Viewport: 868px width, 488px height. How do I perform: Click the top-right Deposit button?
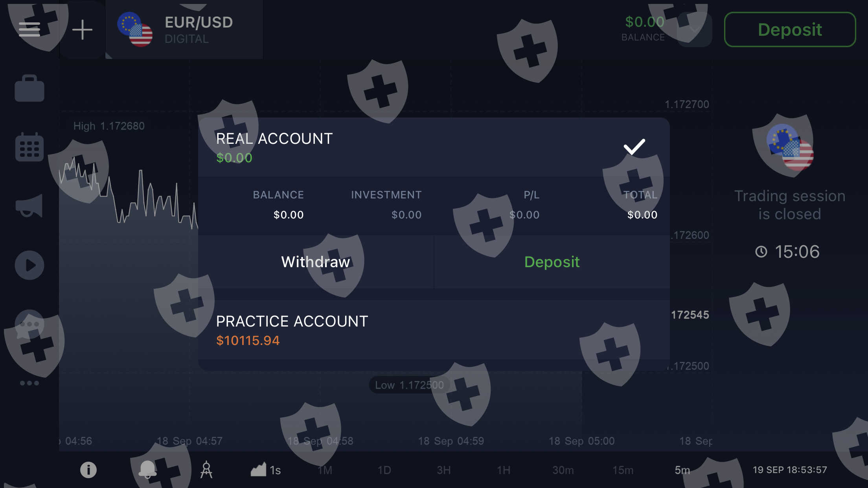790,29
